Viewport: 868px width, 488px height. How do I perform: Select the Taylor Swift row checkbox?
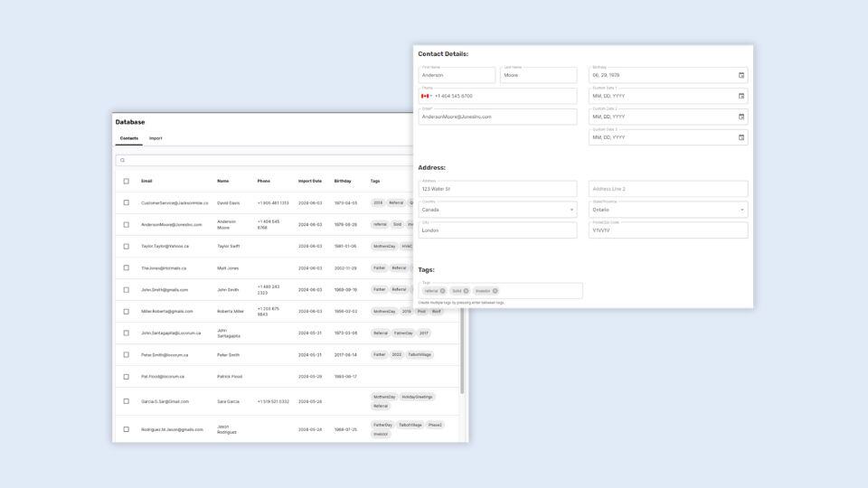coord(127,246)
